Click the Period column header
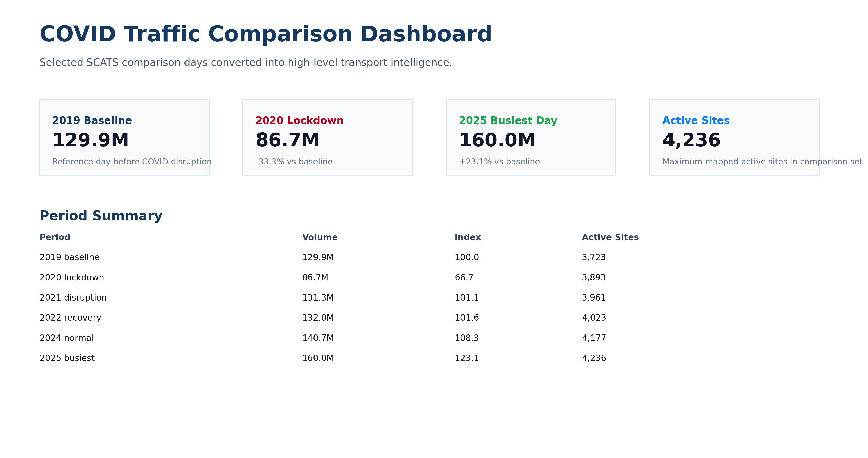The image size is (868, 458). (x=55, y=237)
